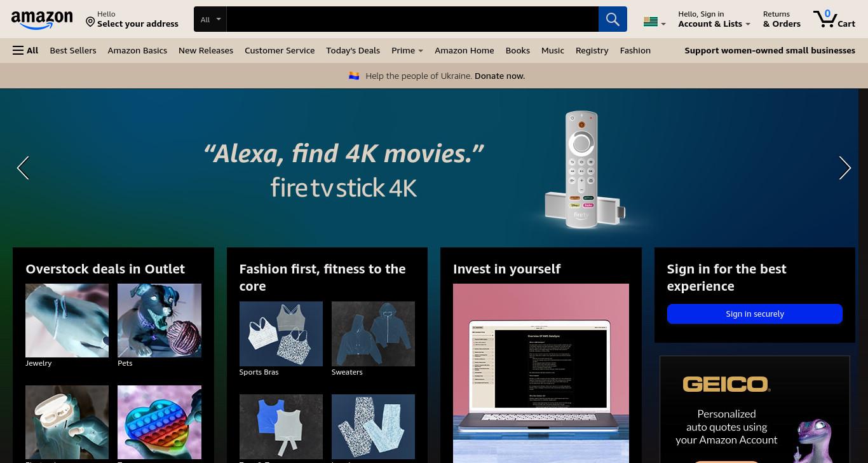This screenshot has height=463, width=868.
Task: Open the All hamburger menu
Action: pos(25,50)
